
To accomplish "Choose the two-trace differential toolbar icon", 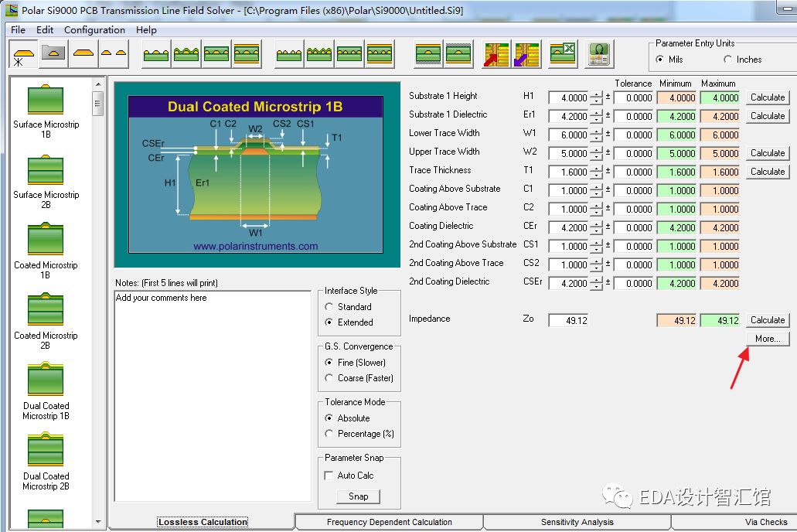I will [114, 53].
